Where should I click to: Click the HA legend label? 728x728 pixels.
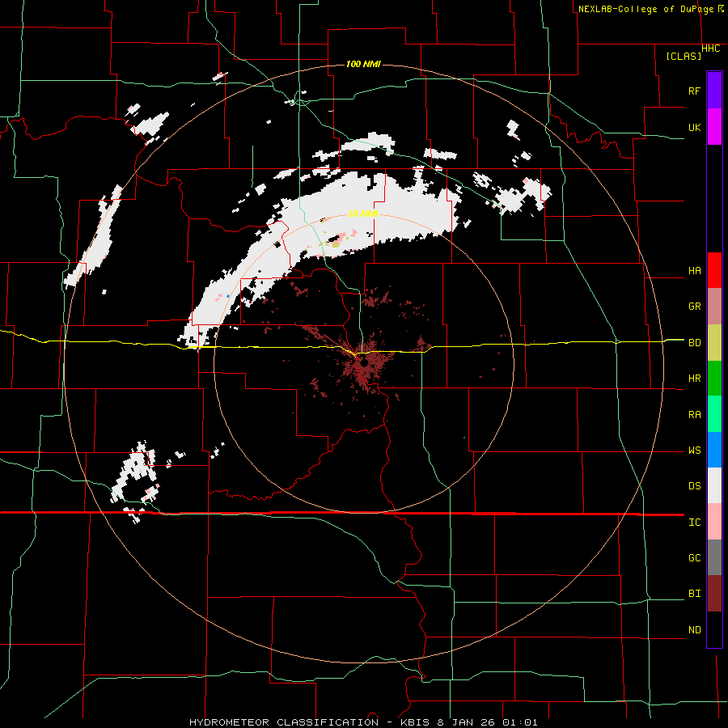click(x=694, y=271)
